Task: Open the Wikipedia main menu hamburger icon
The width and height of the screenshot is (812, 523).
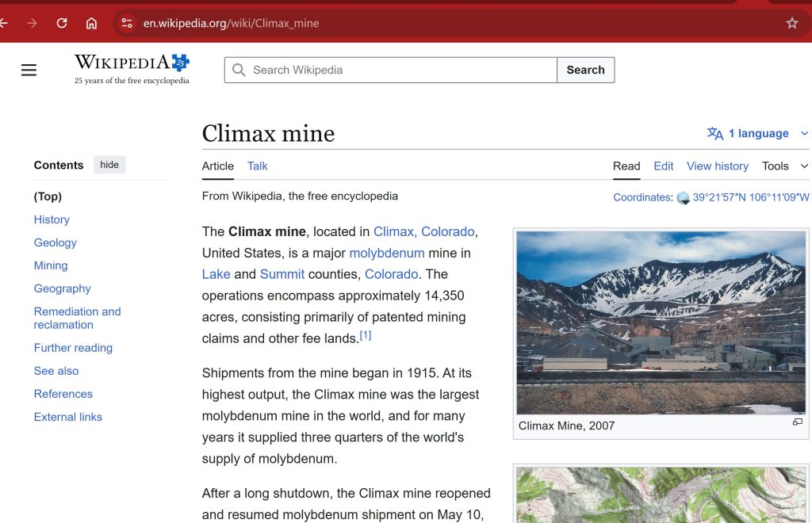Action: pyautogui.click(x=29, y=70)
